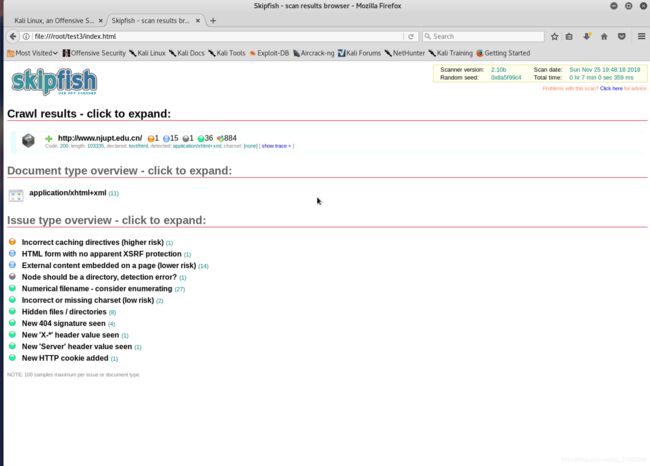The height and width of the screenshot is (466, 650).
Task: Open the Firefox hamburger menu
Action: 641,36
